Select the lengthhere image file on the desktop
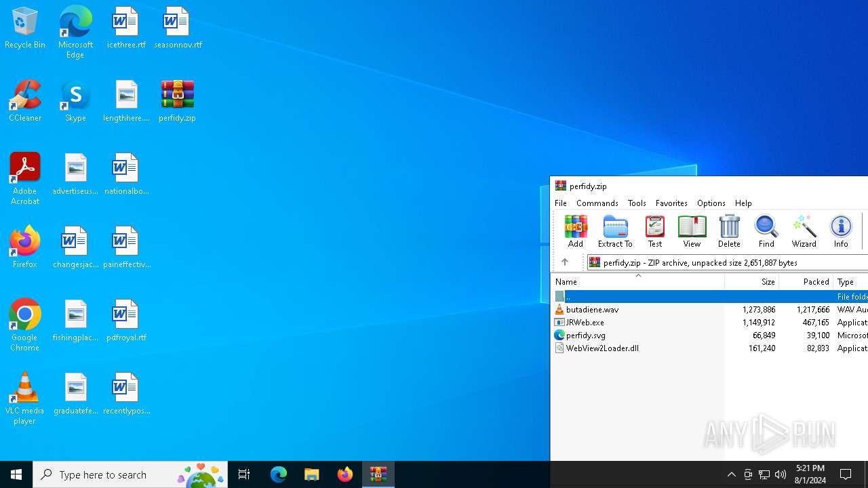 (x=126, y=101)
